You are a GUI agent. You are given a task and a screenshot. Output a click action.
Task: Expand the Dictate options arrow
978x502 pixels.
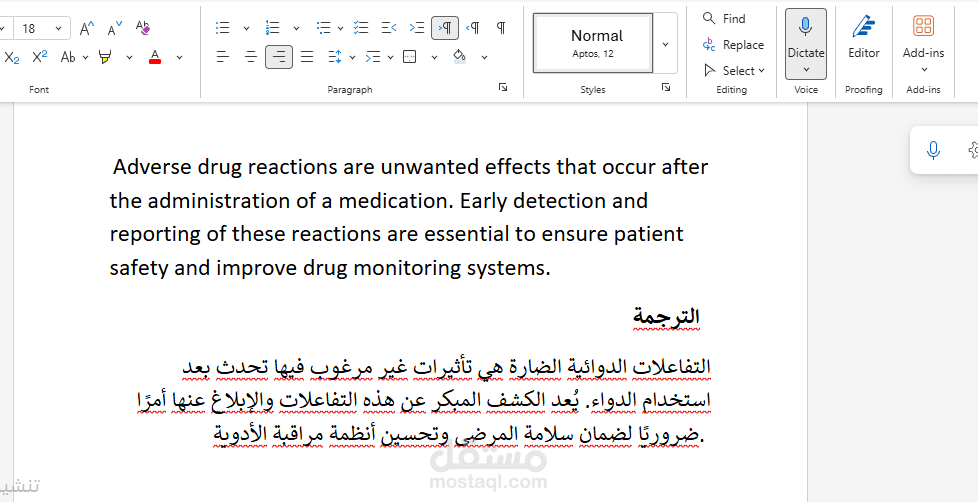tap(806, 70)
